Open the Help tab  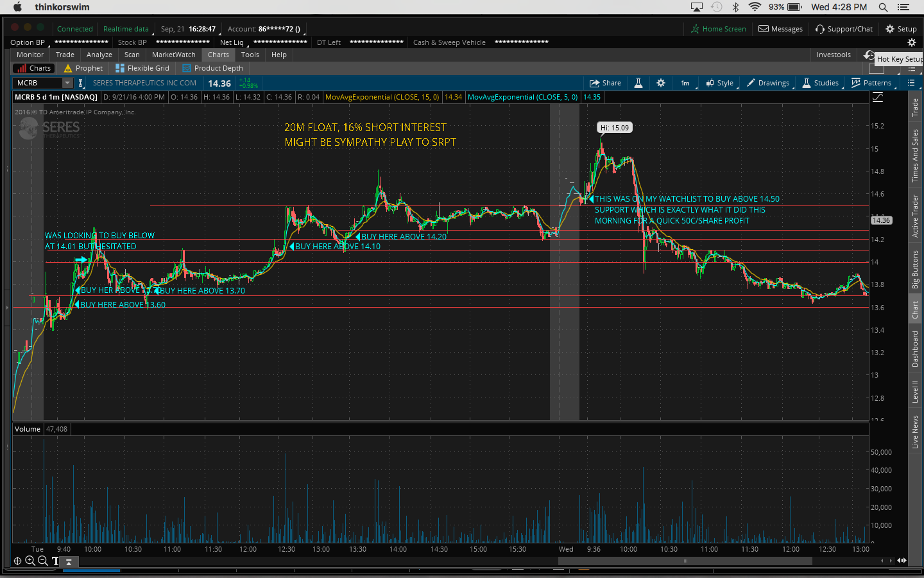point(279,55)
